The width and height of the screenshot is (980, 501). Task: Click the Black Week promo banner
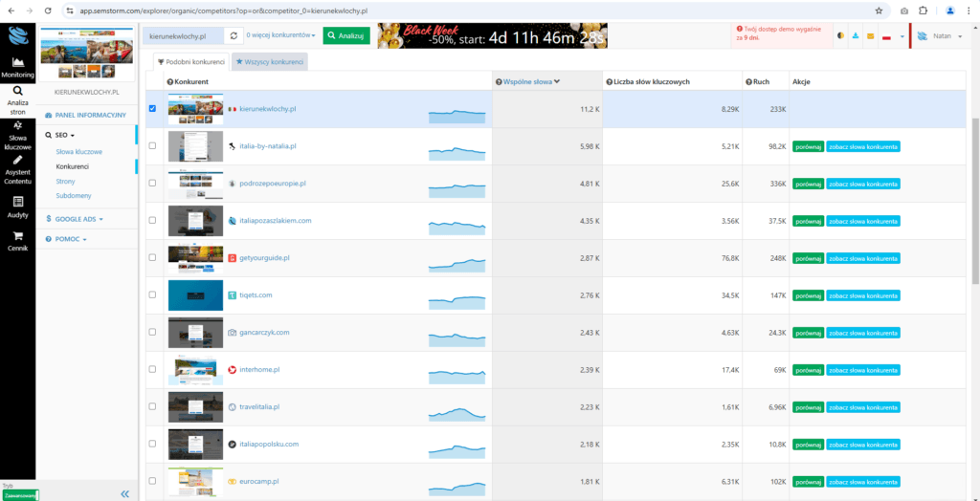(x=492, y=36)
